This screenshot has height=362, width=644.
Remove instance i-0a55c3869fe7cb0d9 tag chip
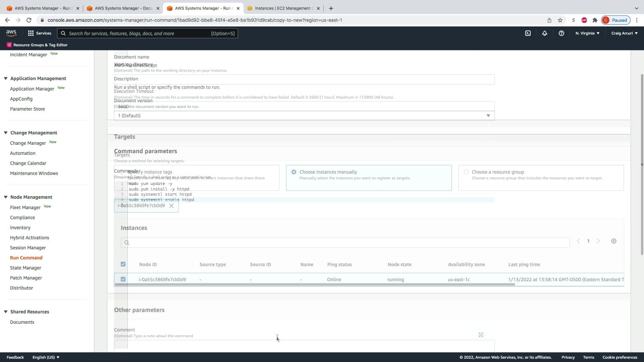171,206
